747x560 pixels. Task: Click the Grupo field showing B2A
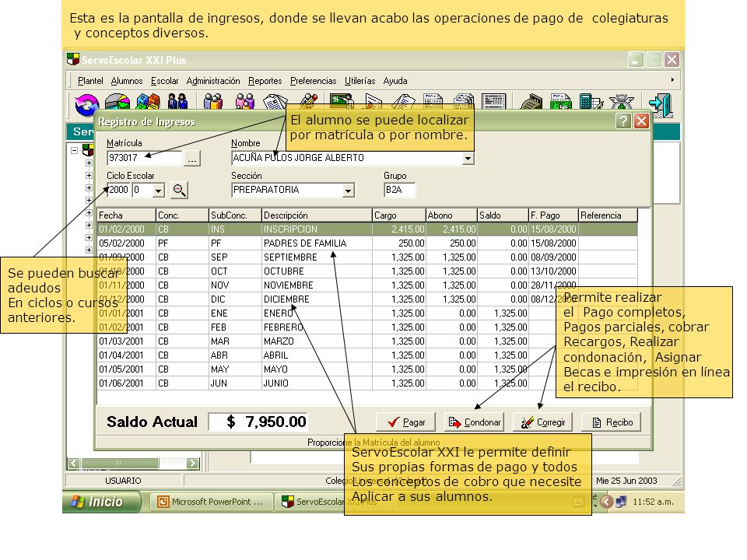click(399, 190)
